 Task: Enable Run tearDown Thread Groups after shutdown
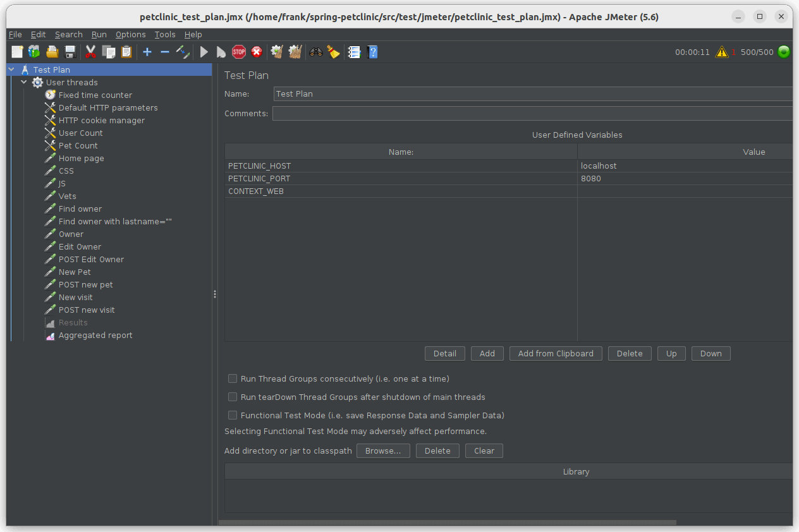click(x=233, y=397)
